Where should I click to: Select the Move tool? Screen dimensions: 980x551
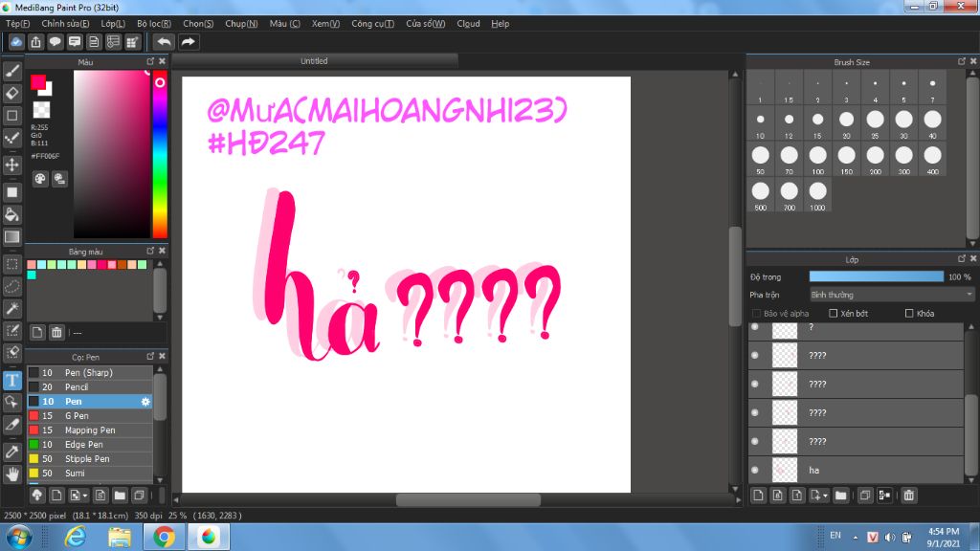[11, 165]
